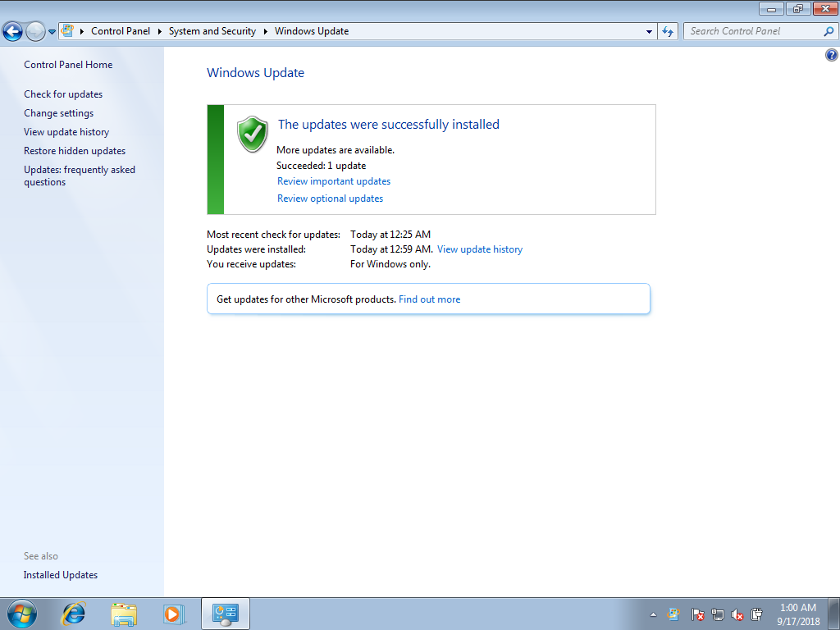Click 'Today at 12:25 AM' value

[x=390, y=234]
